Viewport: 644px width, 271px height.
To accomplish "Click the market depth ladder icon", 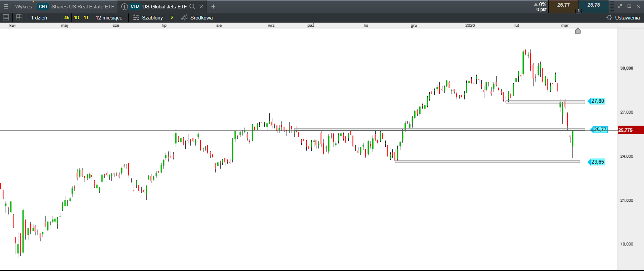I will tap(612, 6).
